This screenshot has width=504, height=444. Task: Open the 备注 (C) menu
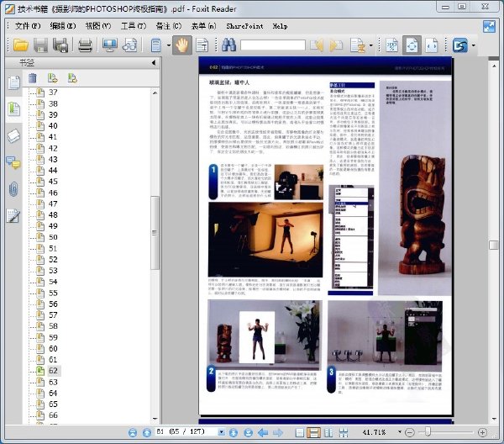(169, 26)
